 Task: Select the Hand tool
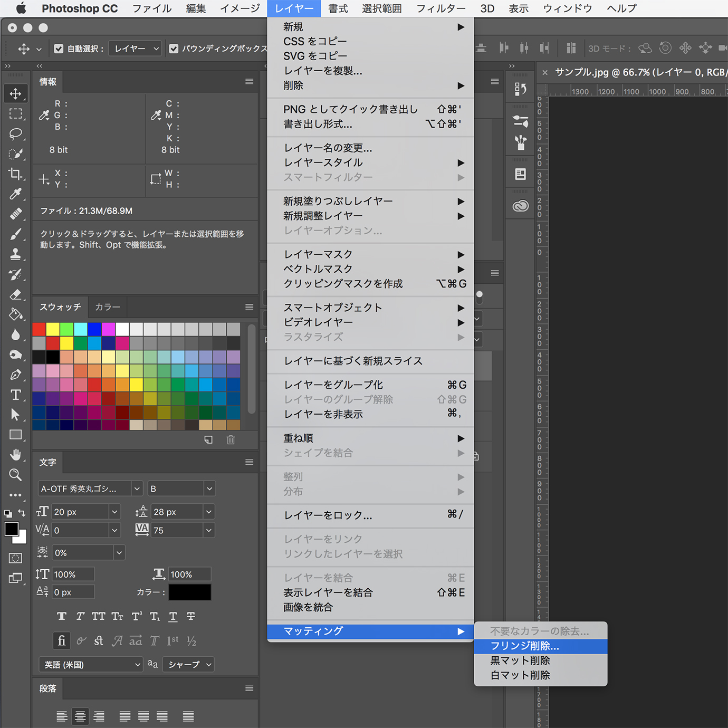(x=15, y=455)
